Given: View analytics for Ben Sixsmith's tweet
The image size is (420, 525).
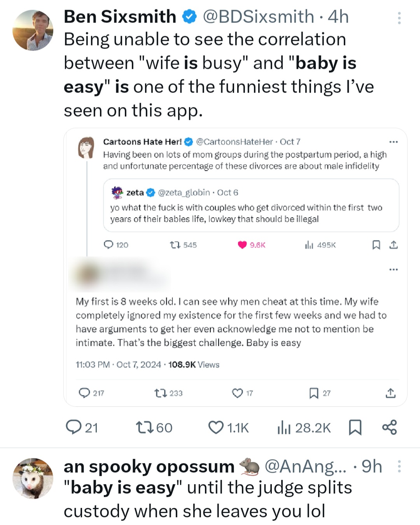Looking at the screenshot, I should point(284,427).
